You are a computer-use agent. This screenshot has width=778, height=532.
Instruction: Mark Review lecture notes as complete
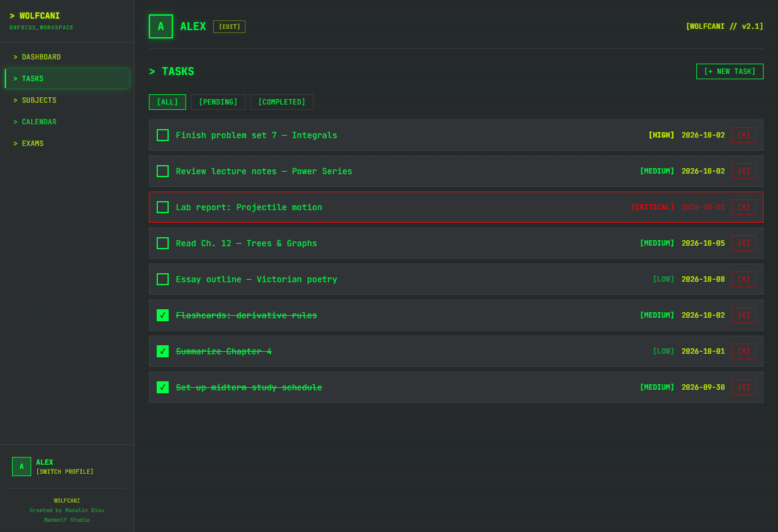pos(163,171)
